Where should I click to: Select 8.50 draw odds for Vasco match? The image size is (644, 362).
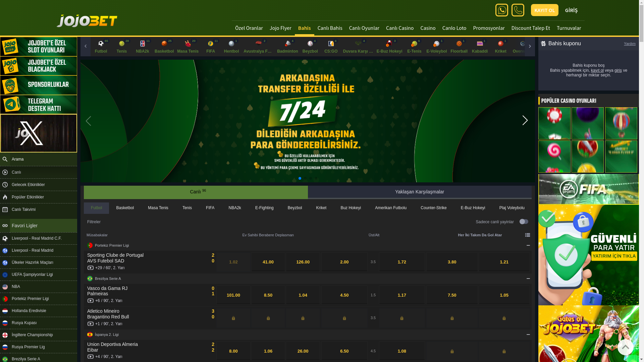click(x=268, y=295)
